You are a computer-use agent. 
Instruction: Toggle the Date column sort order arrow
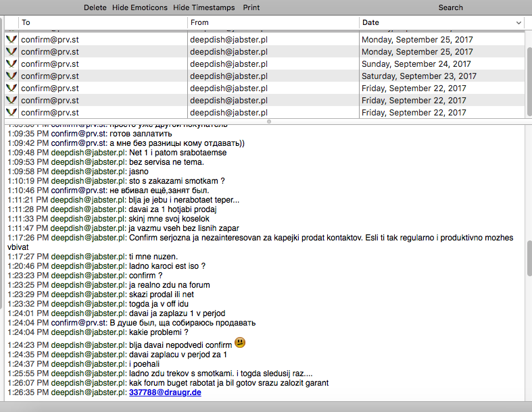(518, 23)
